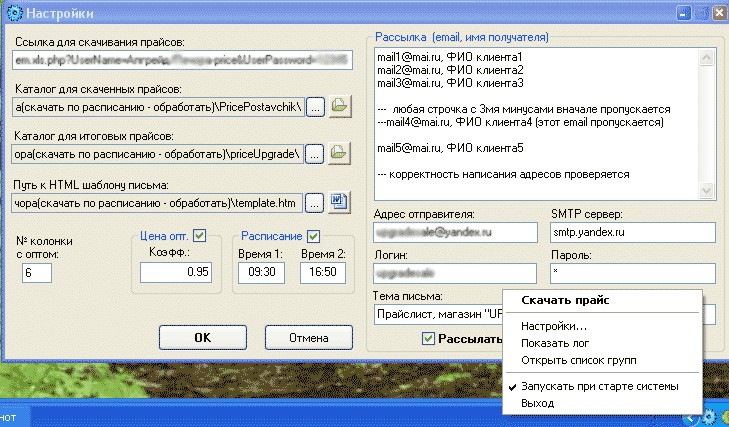This screenshot has height=427, width=729.
Task: Click the price download link field
Action: point(182,60)
